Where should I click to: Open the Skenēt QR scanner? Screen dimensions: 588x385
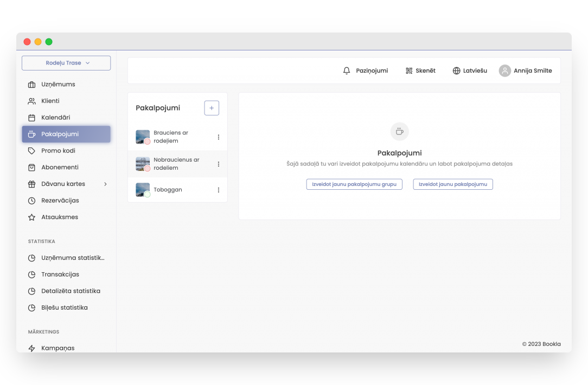pos(420,70)
